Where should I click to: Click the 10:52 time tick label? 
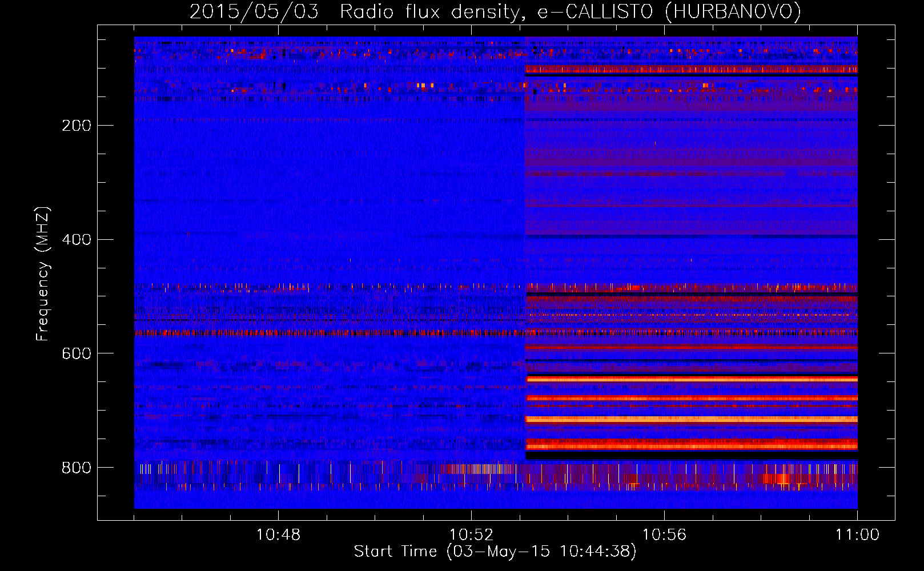click(x=471, y=535)
